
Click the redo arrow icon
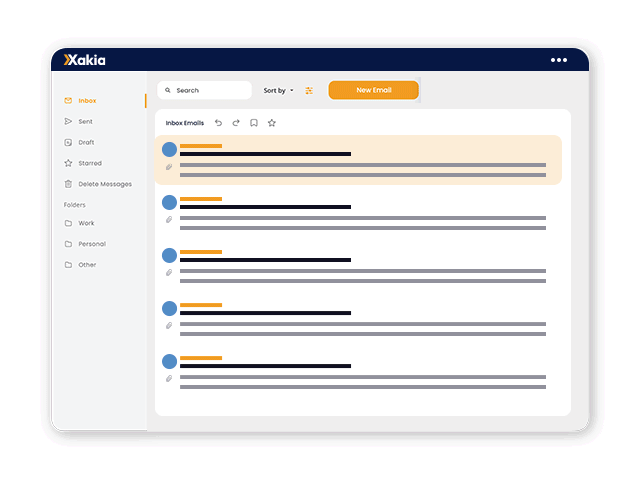pos(236,123)
